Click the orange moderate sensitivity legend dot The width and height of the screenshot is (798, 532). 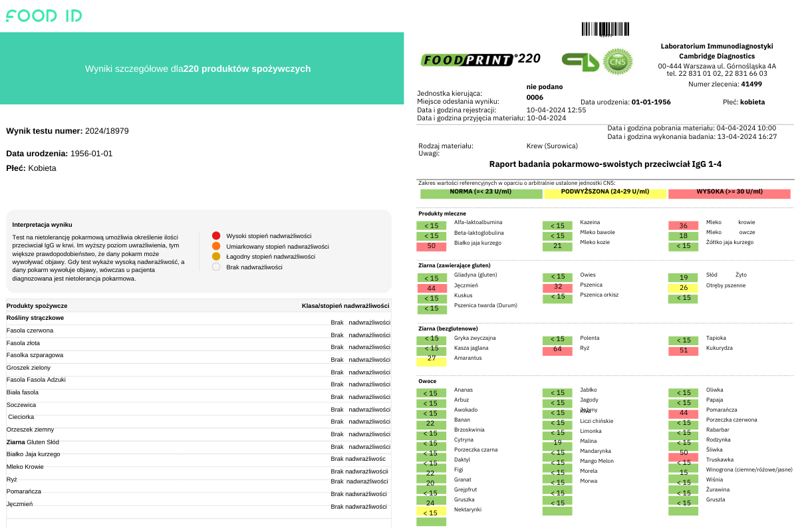pos(216,245)
